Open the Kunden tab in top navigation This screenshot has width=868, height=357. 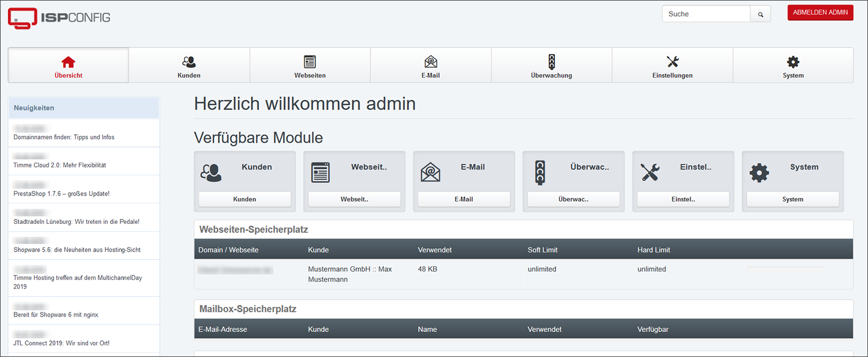click(x=189, y=65)
